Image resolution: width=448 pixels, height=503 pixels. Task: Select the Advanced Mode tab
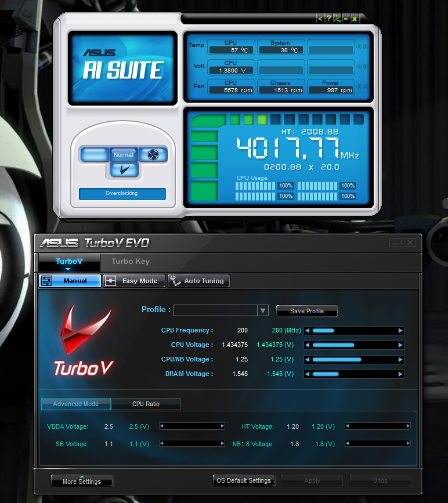[x=76, y=404]
